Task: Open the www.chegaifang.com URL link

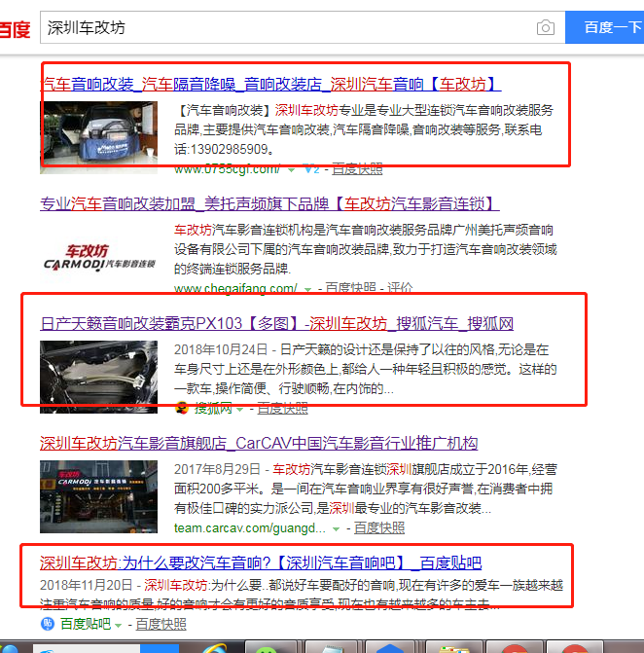Action: click(x=235, y=288)
